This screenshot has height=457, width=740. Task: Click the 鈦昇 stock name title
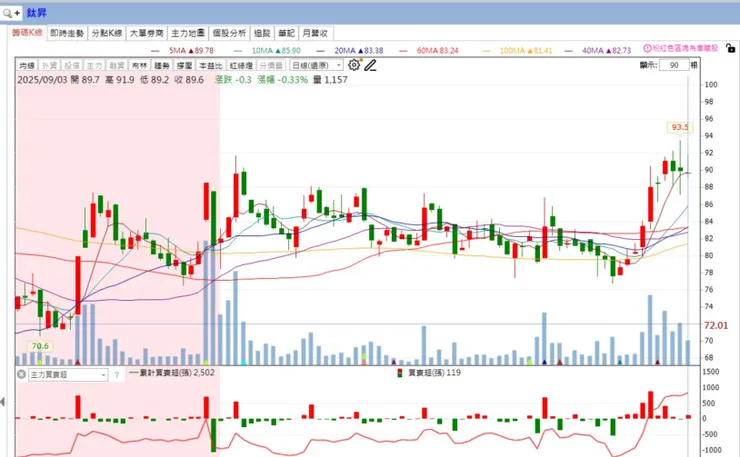click(x=36, y=13)
